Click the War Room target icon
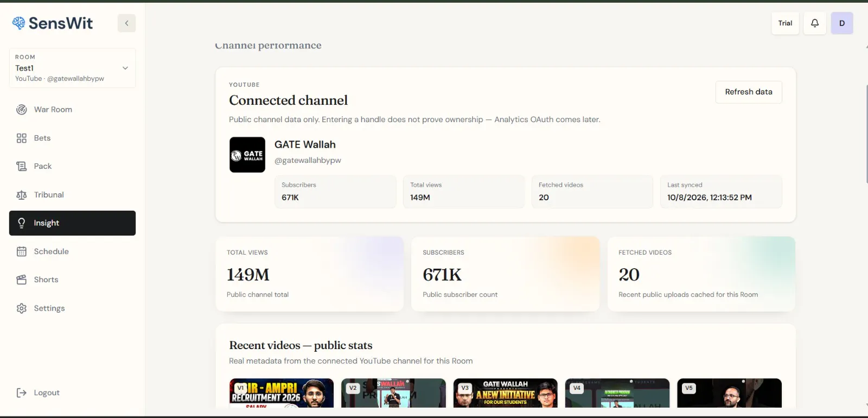Screen dimensions: 868x418 (22, 110)
